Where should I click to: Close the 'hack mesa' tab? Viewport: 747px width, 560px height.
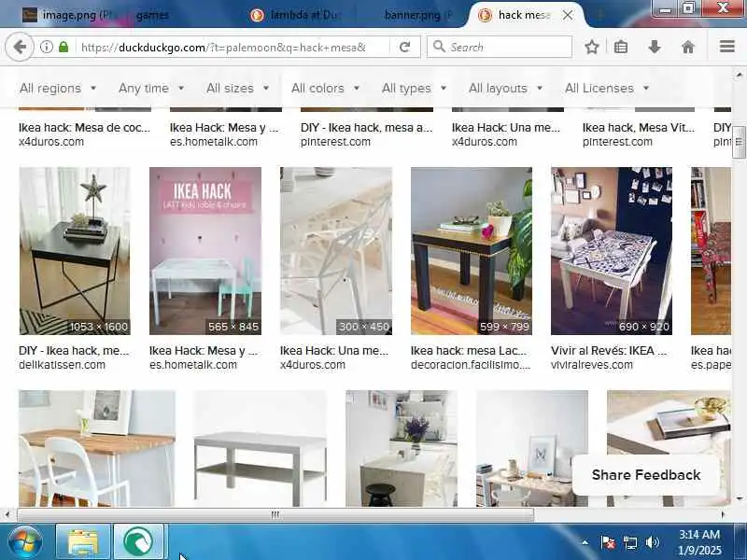click(568, 15)
